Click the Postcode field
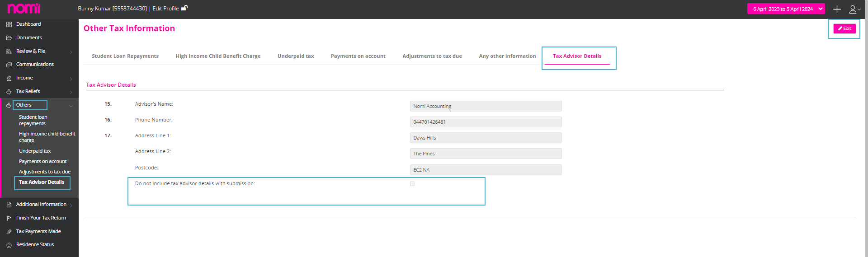Viewport: 868px width, 257px height. [486, 170]
